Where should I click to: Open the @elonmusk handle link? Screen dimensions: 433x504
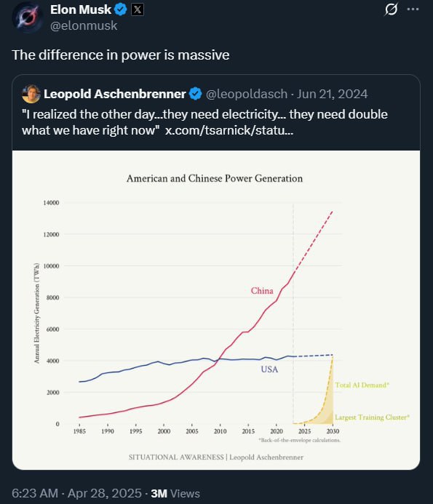[x=84, y=25]
